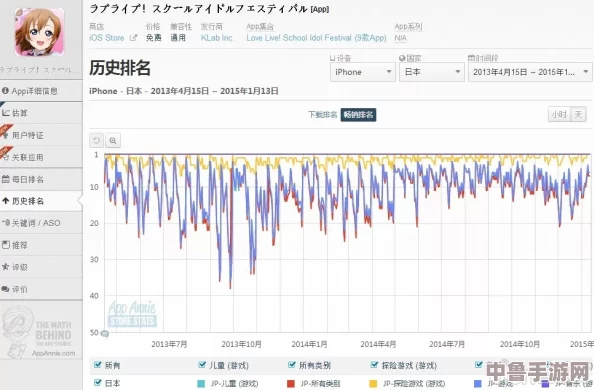
Task: Click the 通用 compatibility value
Action: click(178, 38)
